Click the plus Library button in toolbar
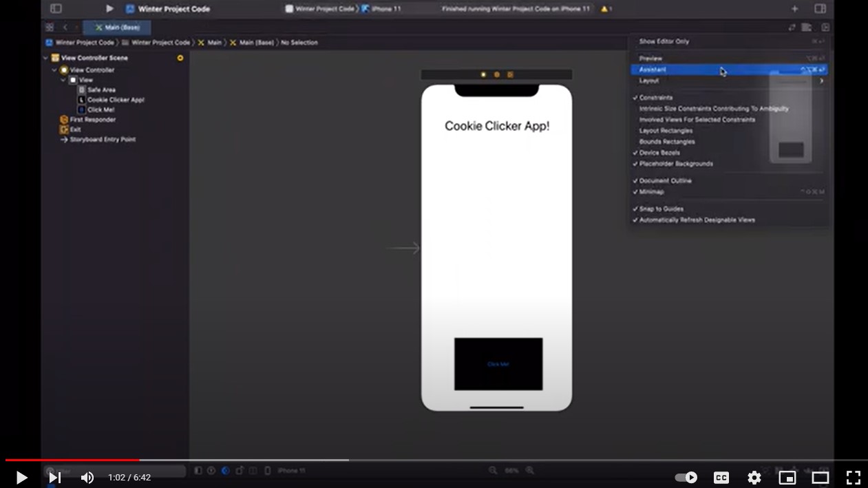This screenshot has height=488, width=868. pos(794,9)
